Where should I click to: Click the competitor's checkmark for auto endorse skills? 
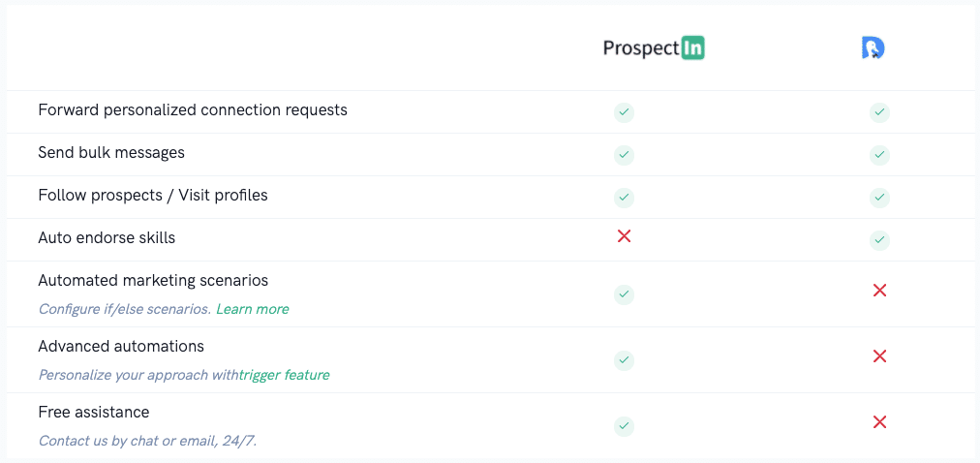tap(879, 240)
